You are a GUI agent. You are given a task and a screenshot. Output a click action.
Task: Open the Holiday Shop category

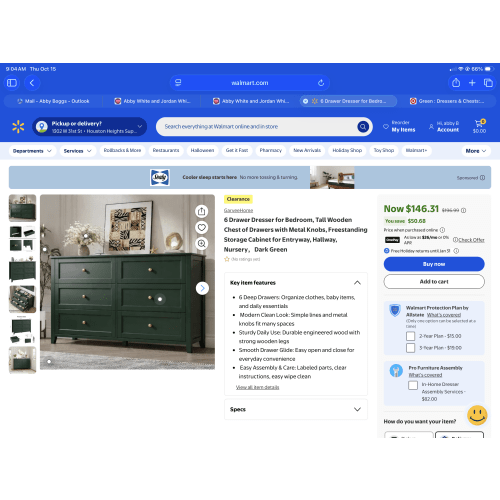(347, 151)
